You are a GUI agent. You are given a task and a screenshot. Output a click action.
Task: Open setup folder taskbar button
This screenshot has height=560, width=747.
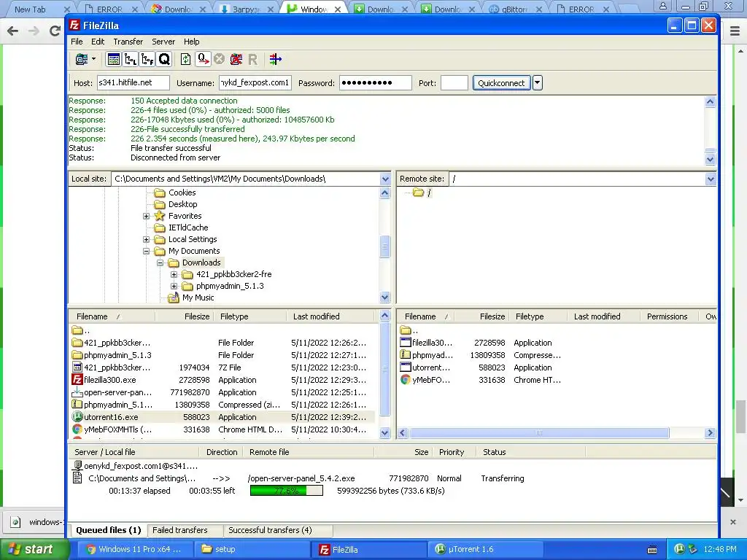tap(252, 549)
